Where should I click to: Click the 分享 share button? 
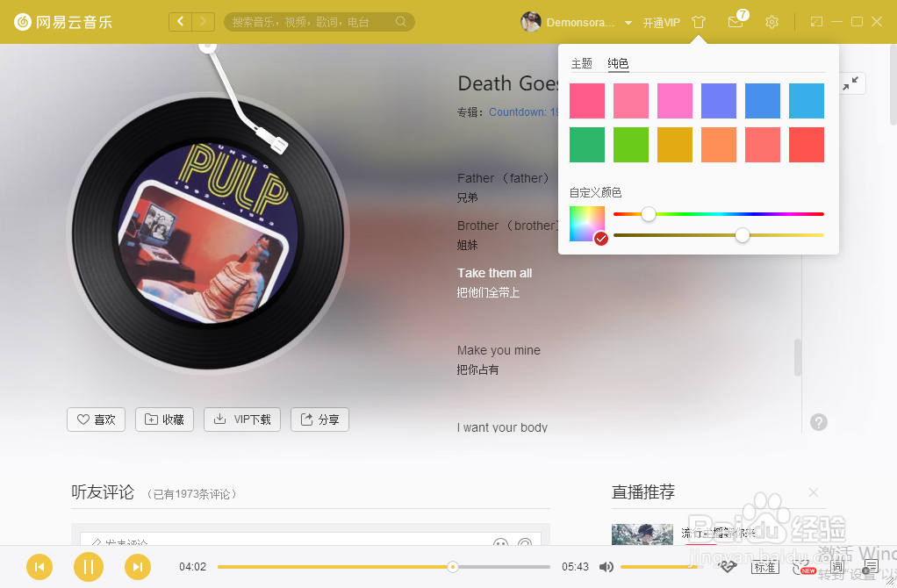click(x=319, y=419)
